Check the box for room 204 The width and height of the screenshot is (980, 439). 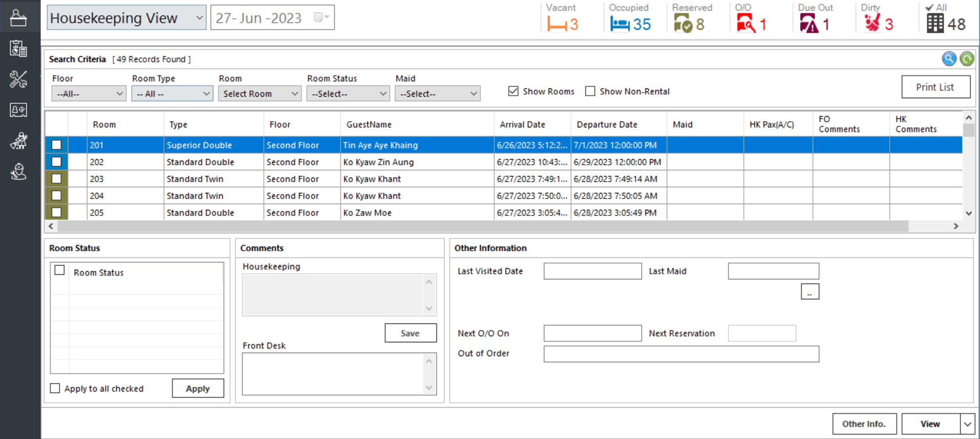pos(56,195)
